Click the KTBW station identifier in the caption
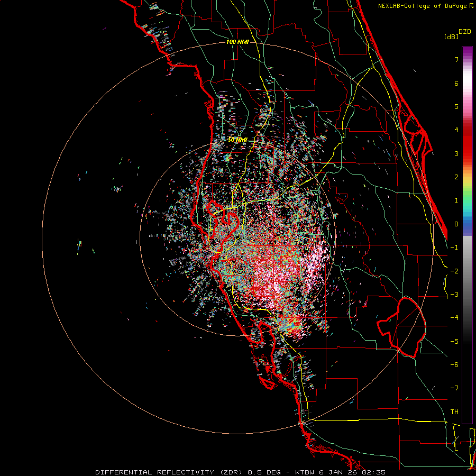476x476 pixels. [x=304, y=472]
